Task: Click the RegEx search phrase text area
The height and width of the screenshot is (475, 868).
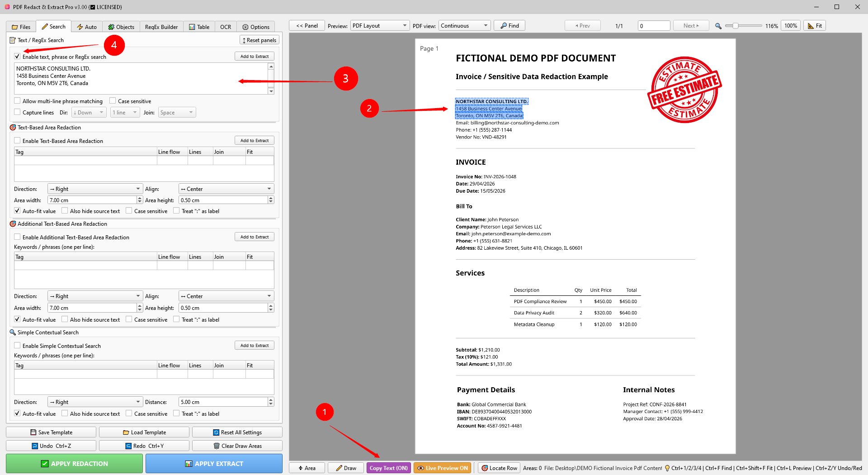Action: (141, 79)
